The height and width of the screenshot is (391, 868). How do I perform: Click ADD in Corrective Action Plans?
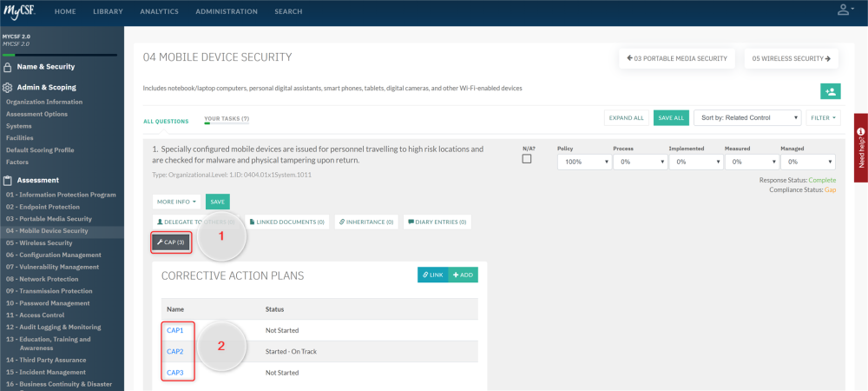tap(463, 275)
